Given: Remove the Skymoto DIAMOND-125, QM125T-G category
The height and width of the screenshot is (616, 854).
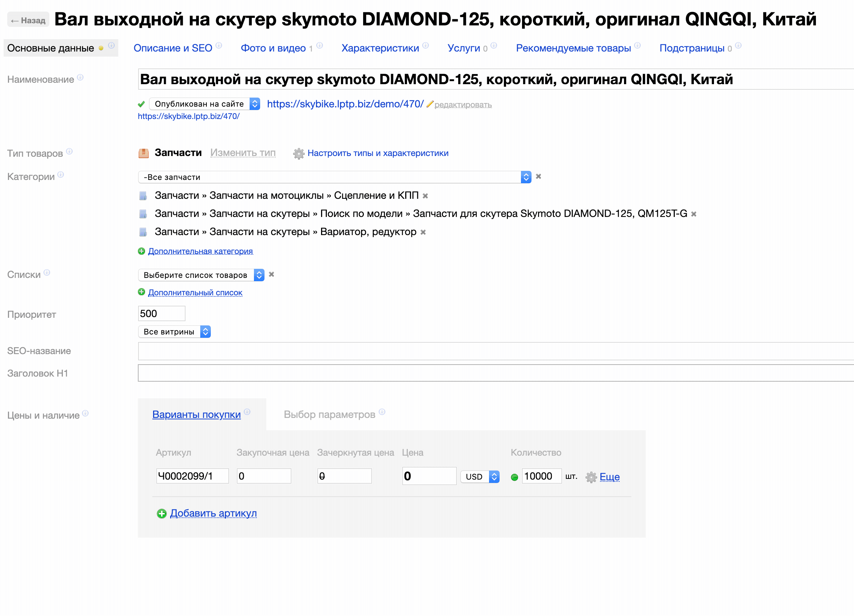Looking at the screenshot, I should tap(694, 214).
